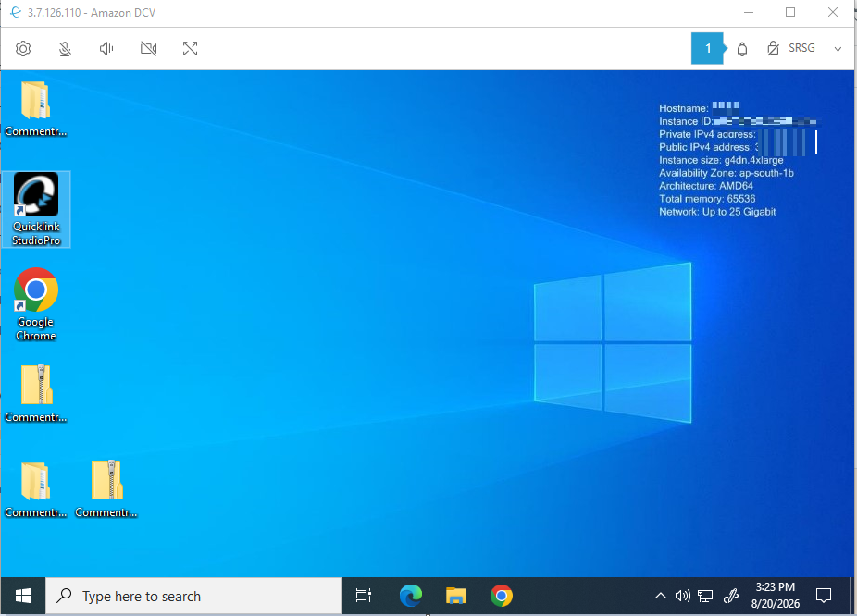Open the Windows Start menu
Screen dimensions: 857x616
[x=22, y=596]
